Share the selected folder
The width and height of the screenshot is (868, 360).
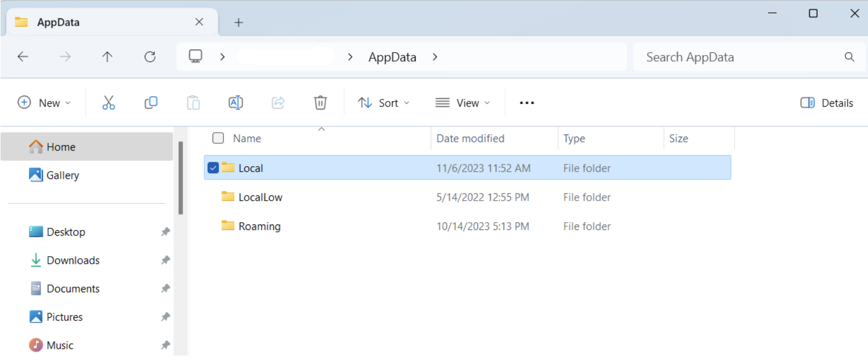(278, 102)
